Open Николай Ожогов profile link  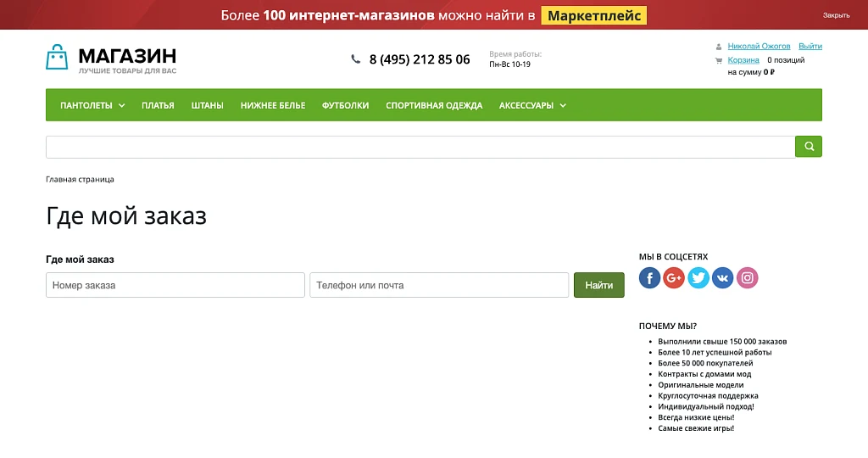759,46
